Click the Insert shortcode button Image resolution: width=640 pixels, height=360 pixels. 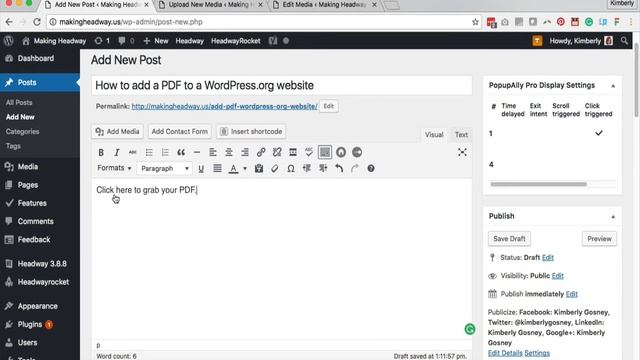tap(251, 131)
